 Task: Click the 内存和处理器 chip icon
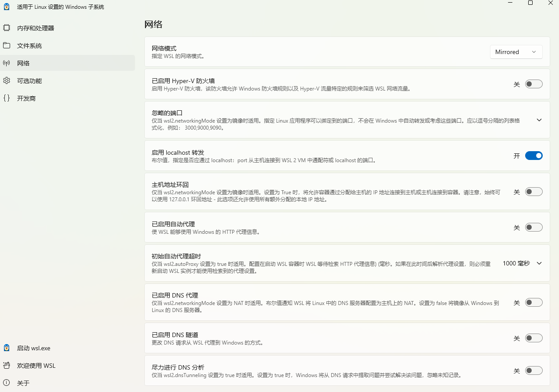pyautogui.click(x=7, y=28)
